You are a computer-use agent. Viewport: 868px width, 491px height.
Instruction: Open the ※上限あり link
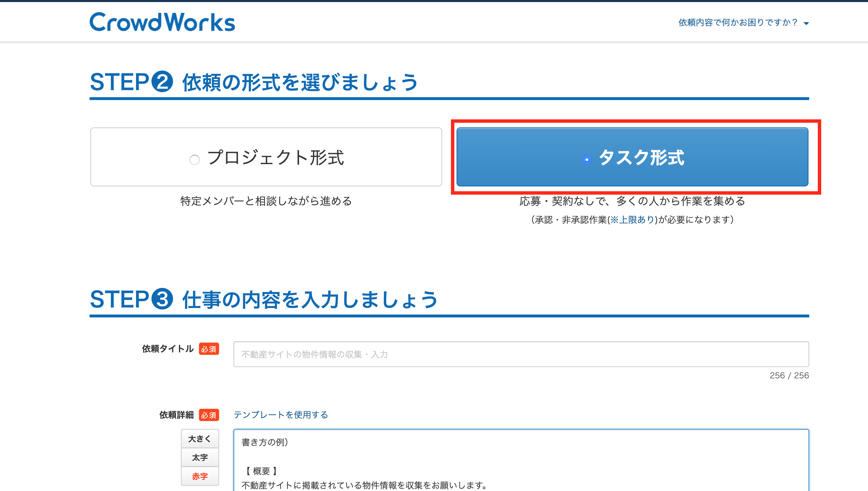(x=632, y=220)
